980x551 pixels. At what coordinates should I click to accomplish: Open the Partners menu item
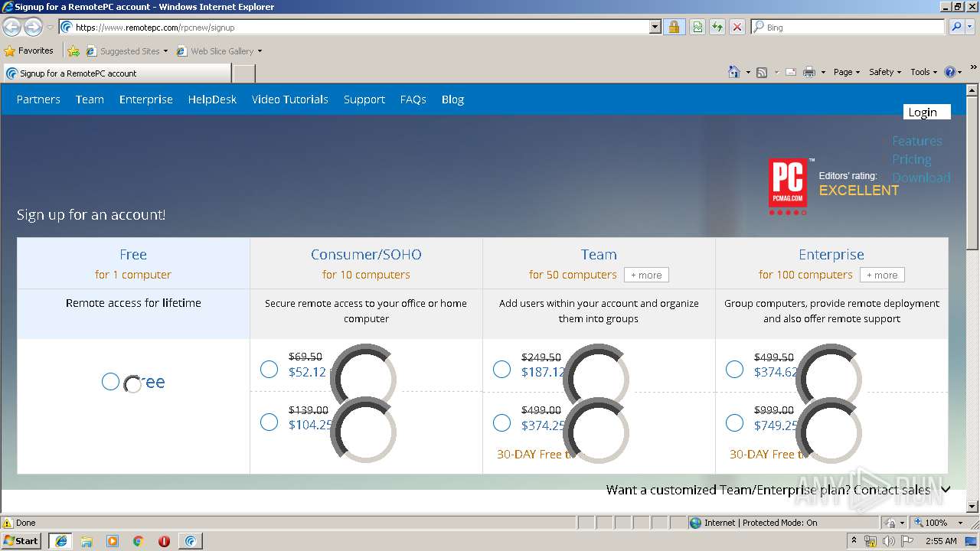point(38,99)
